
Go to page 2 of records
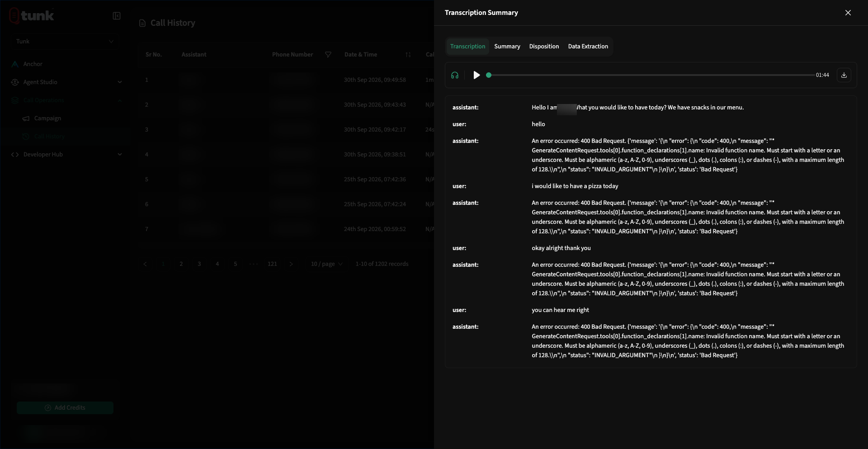click(181, 264)
